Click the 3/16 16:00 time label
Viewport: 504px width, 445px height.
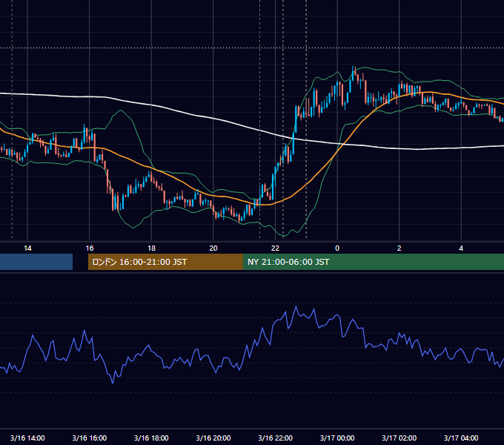[x=90, y=438]
